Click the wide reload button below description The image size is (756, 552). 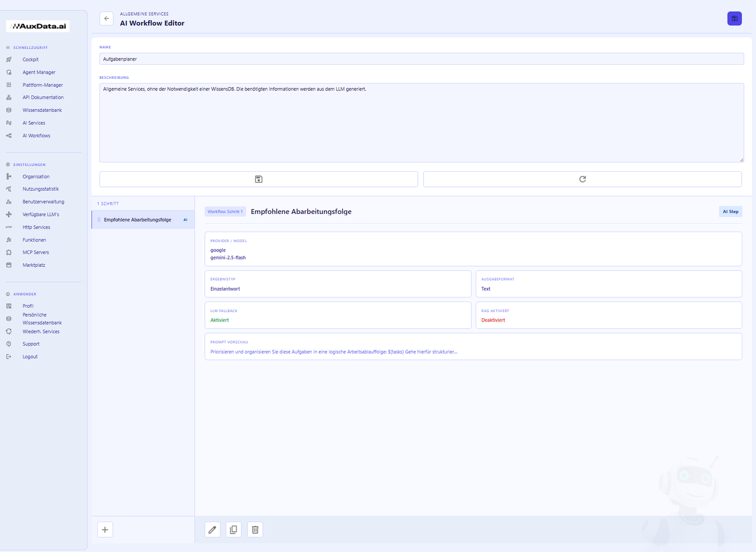pyautogui.click(x=582, y=179)
